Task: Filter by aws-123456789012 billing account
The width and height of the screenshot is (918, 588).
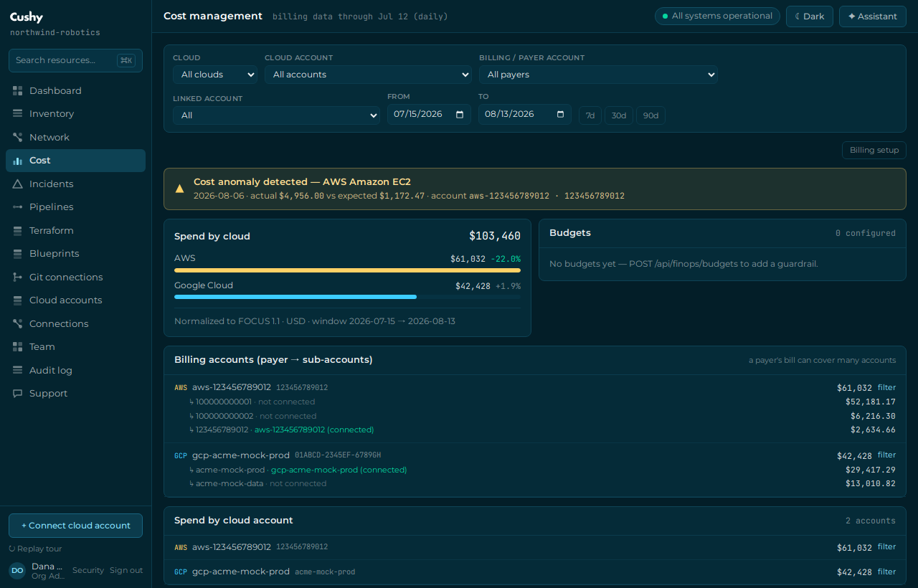Action: coord(887,387)
